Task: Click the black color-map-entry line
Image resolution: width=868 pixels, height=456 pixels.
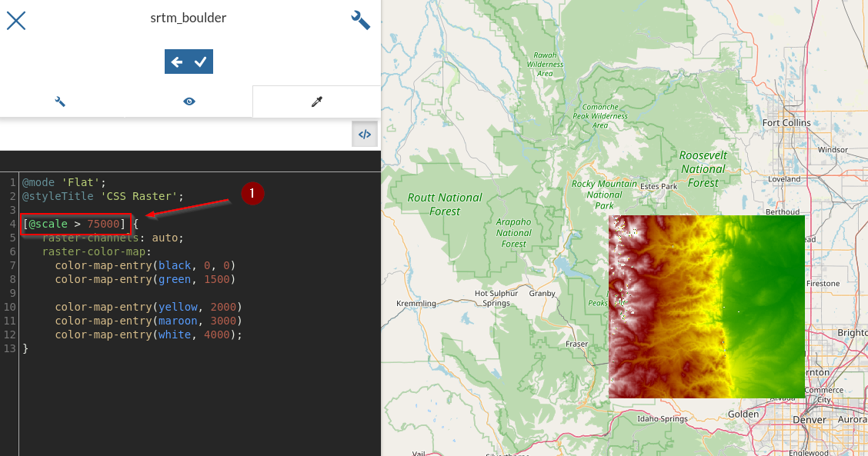Action: pos(145,265)
